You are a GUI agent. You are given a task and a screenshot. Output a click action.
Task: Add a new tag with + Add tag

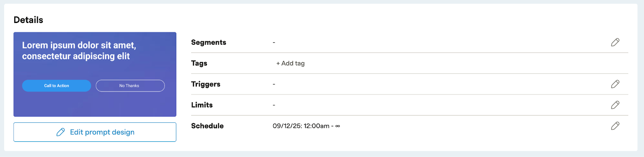[x=290, y=63]
